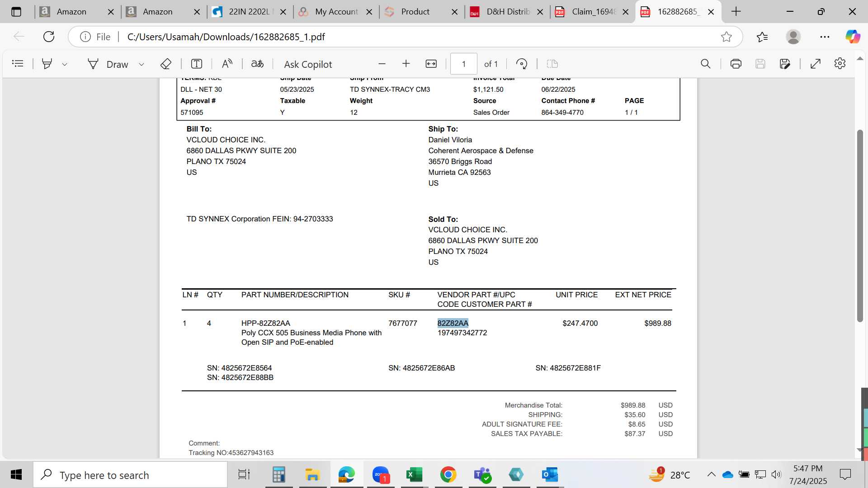Open Ask Copilot
The height and width of the screenshot is (488, 868).
pos(308,64)
